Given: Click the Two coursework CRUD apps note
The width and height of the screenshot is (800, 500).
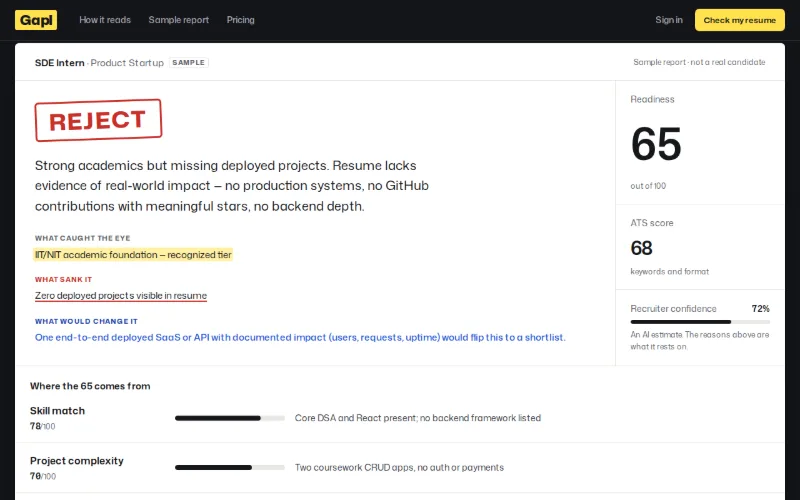Looking at the screenshot, I should 399,467.
